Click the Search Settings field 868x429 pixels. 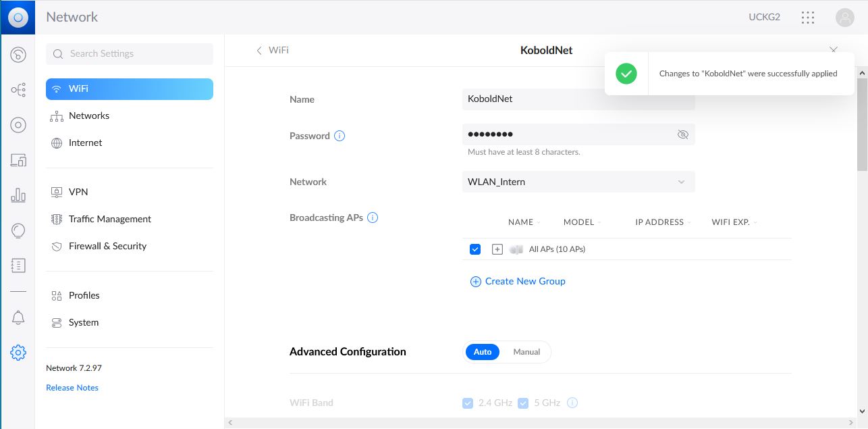click(x=130, y=53)
